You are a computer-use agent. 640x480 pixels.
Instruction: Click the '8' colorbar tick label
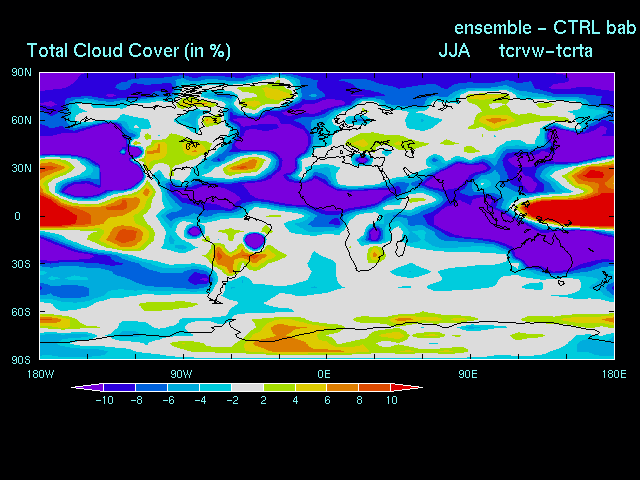click(x=359, y=400)
